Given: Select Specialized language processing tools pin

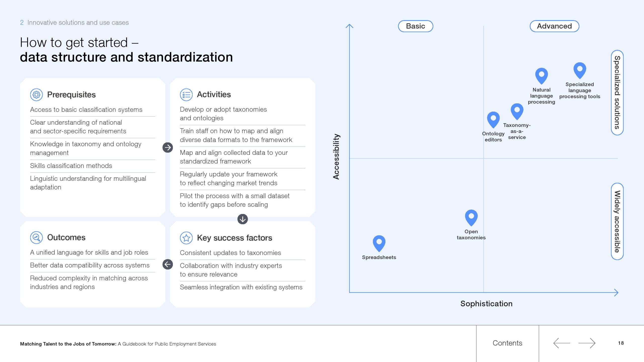Looking at the screenshot, I should pyautogui.click(x=580, y=70).
